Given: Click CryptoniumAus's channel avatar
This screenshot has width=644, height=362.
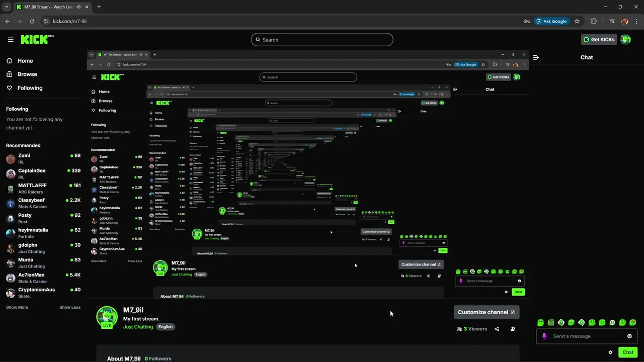Looking at the screenshot, I should 11,293.
